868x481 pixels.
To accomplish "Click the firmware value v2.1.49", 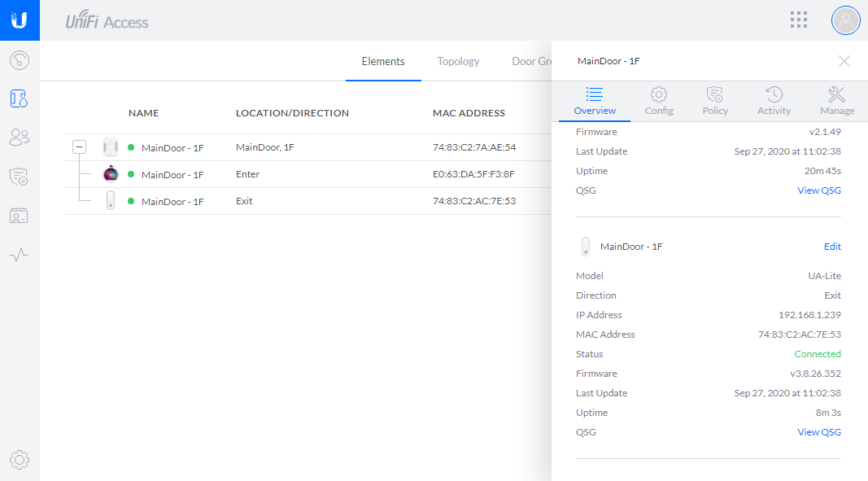I will (825, 132).
